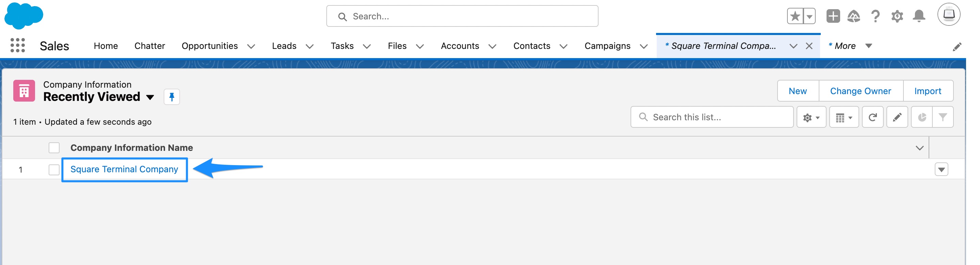
Task: Open the Contacts tab
Action: (532, 46)
